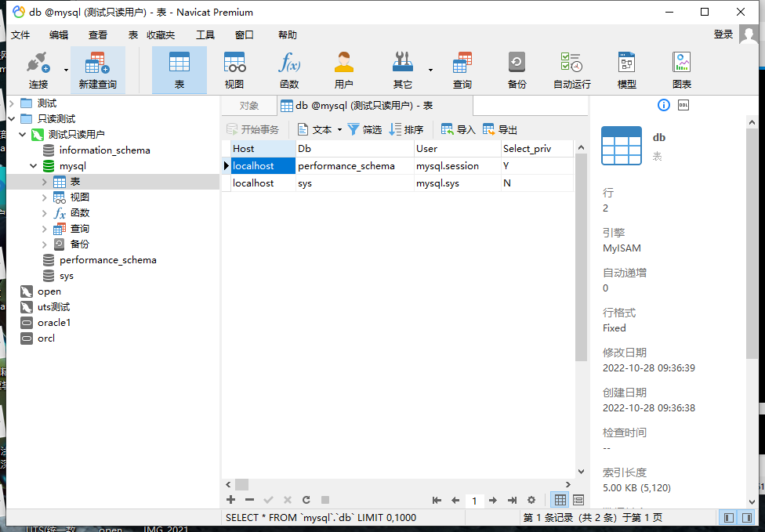The height and width of the screenshot is (532, 765).
Task: Go to the first page of records
Action: click(437, 501)
